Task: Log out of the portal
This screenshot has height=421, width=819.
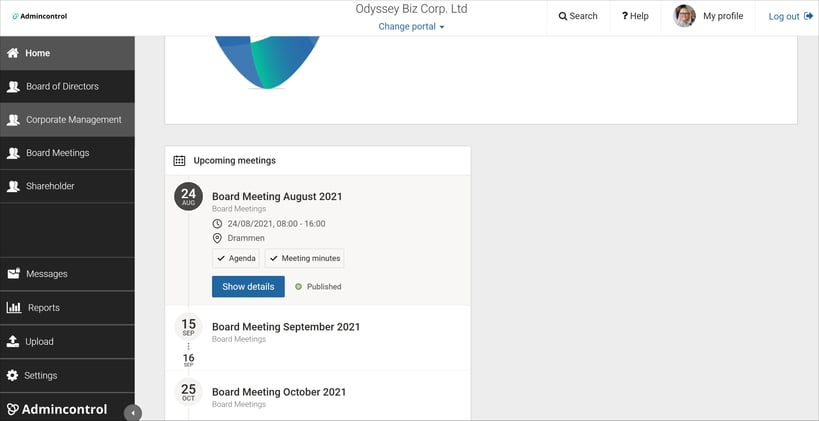Action: tap(791, 17)
